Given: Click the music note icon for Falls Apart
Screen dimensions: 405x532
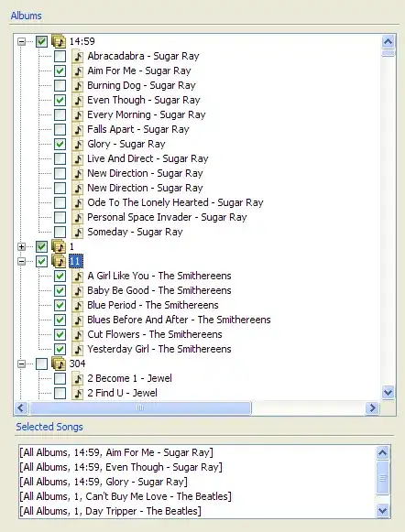Looking at the screenshot, I should (77, 129).
